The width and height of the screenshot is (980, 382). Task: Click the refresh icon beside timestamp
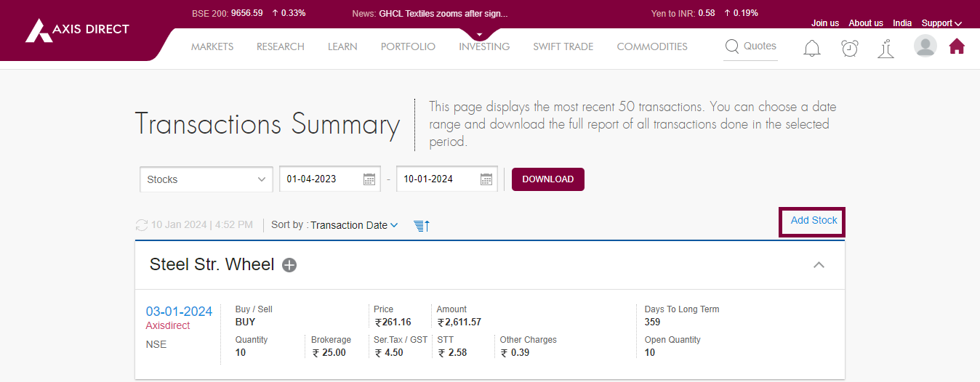[142, 225]
